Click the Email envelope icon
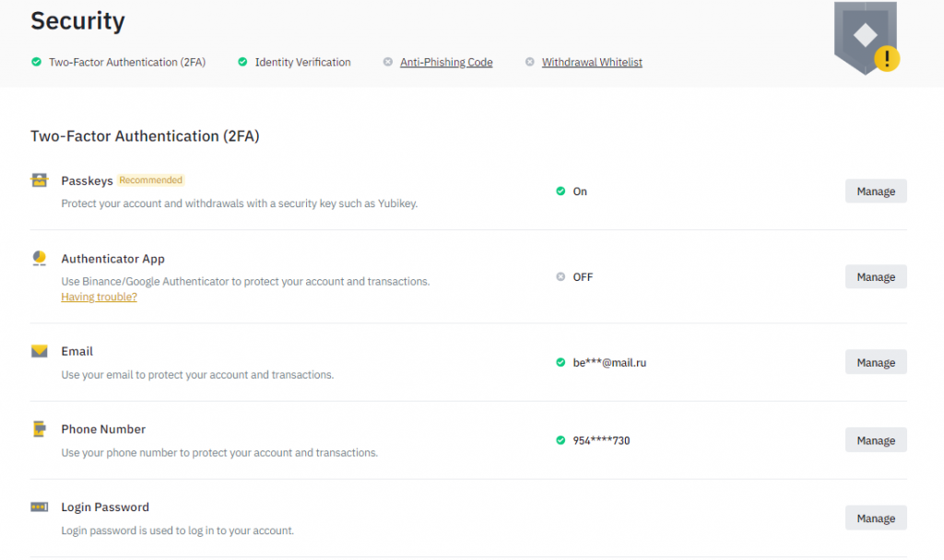 (x=39, y=351)
